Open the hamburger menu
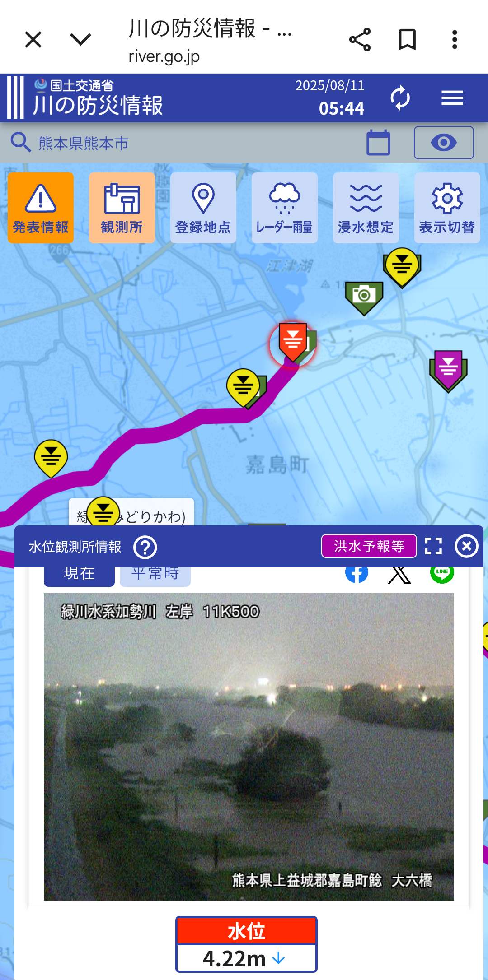The height and width of the screenshot is (980, 488). point(452,98)
